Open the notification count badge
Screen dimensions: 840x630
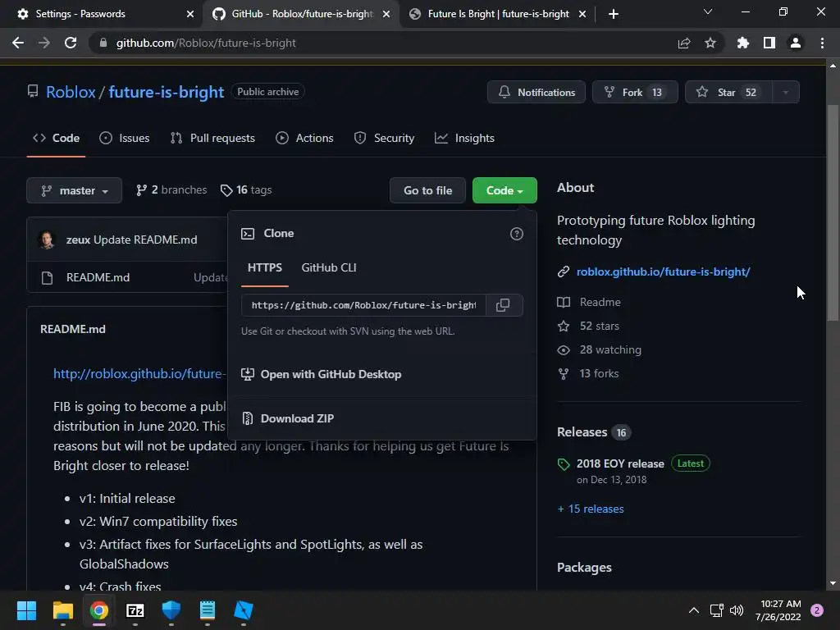pyautogui.click(x=817, y=610)
